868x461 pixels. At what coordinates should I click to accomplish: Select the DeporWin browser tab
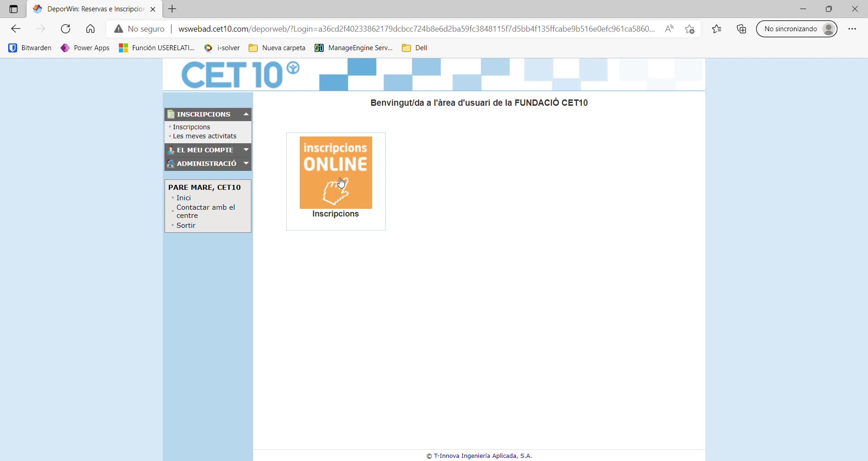tap(94, 9)
